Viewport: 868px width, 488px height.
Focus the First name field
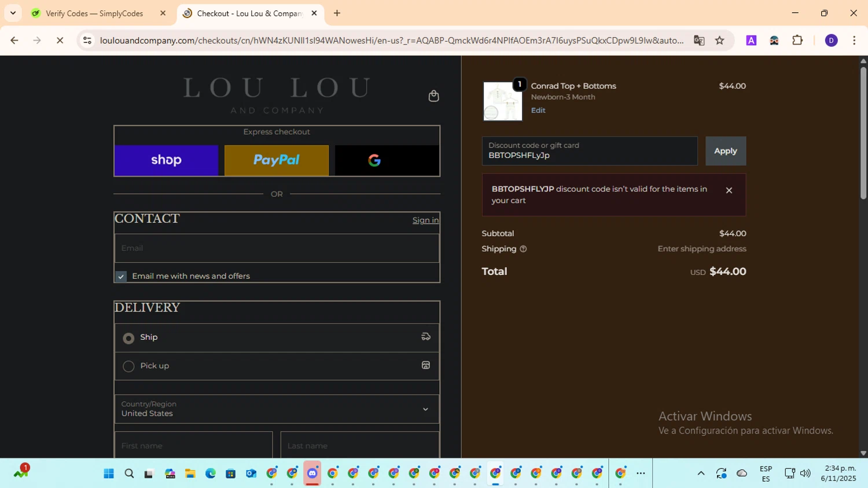pyautogui.click(x=194, y=445)
